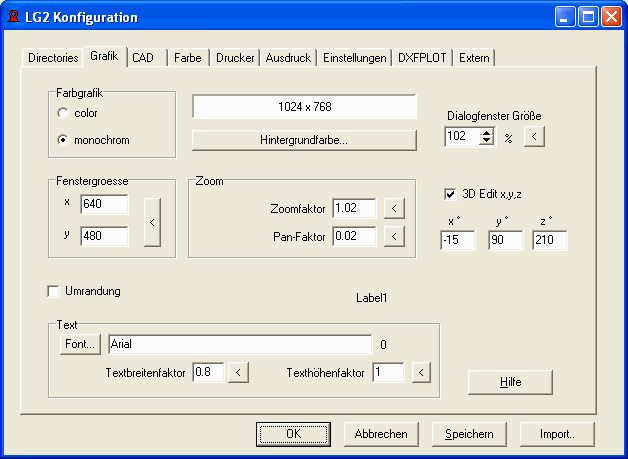This screenshot has width=628, height=459.
Task: Select the color radio button
Action: (x=64, y=113)
